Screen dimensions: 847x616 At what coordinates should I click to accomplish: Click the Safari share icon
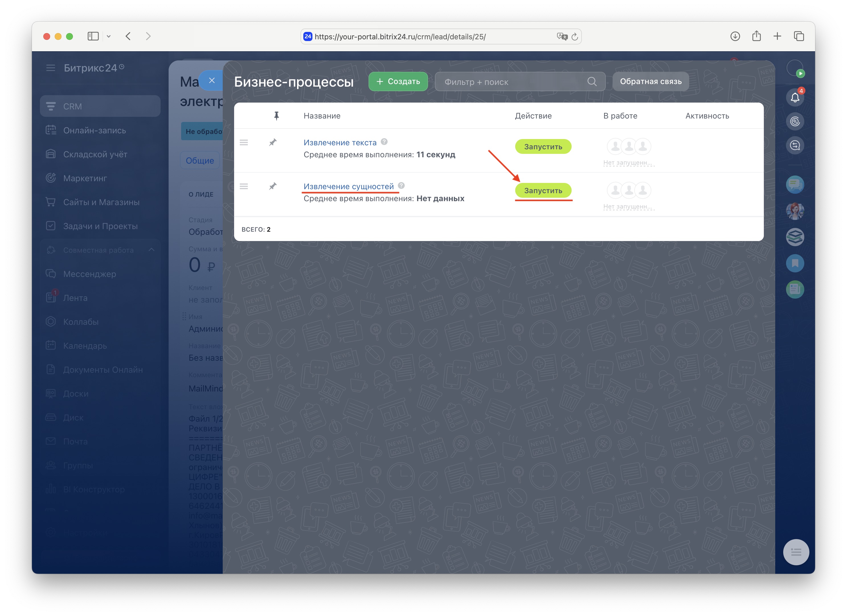(x=756, y=36)
